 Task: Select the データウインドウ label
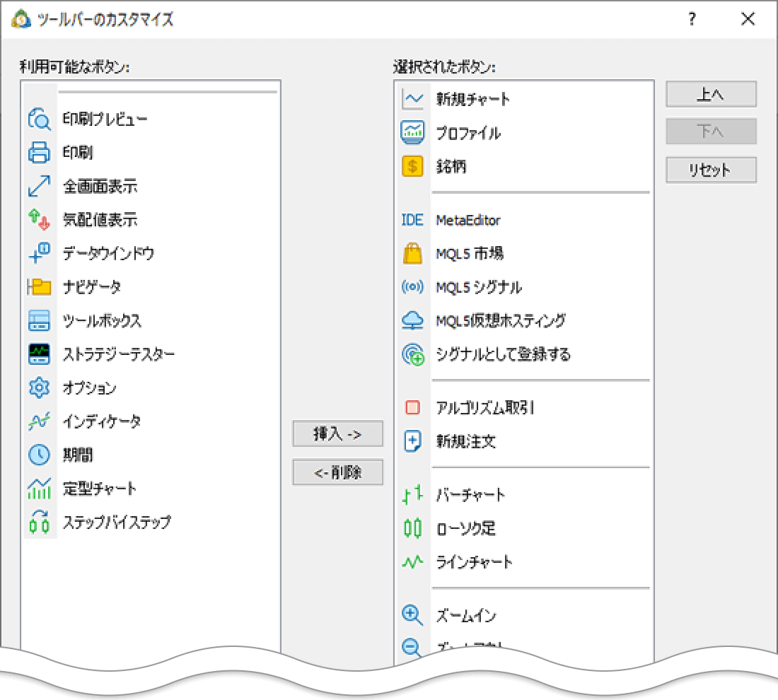[x=109, y=253]
